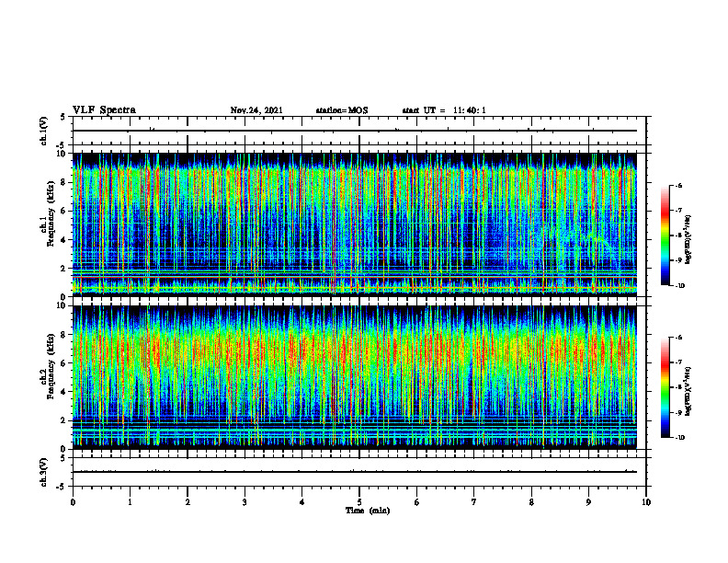
Task: Click the ch.1 frequency tick "6"
Action: 64,211
